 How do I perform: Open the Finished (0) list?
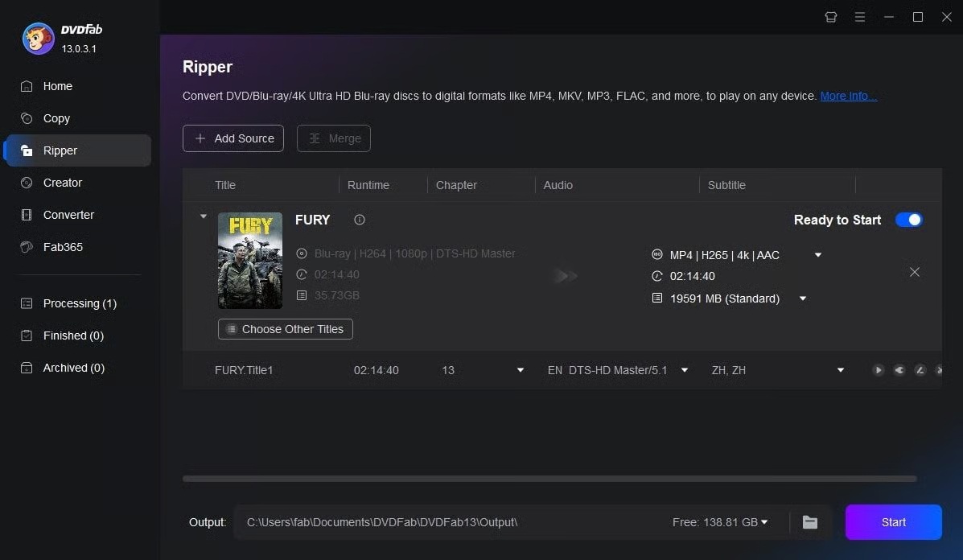(73, 336)
